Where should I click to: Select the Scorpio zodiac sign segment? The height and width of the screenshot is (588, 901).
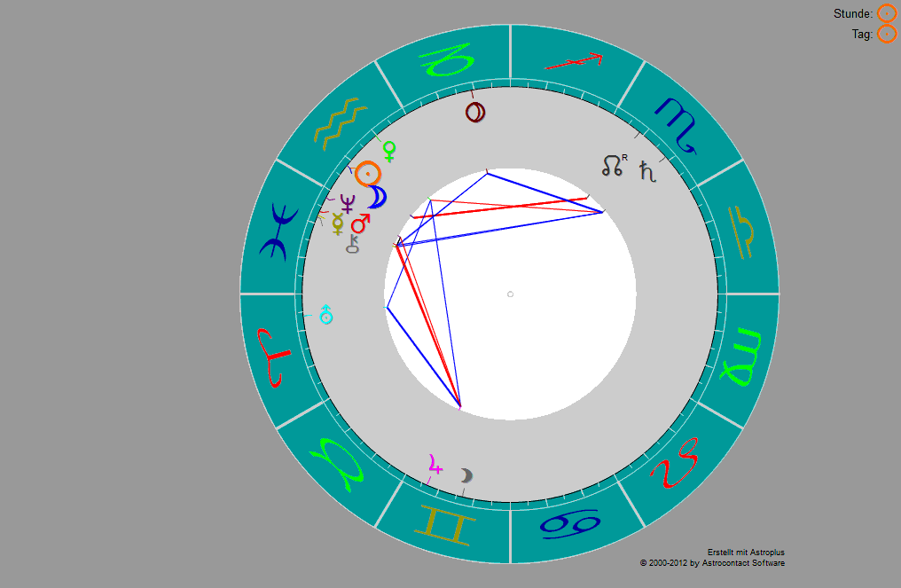(x=676, y=120)
